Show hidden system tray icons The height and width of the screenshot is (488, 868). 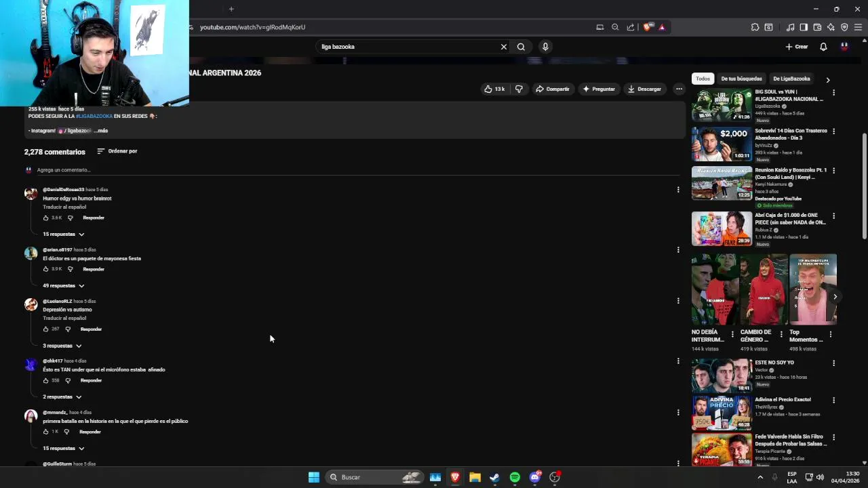760,477
